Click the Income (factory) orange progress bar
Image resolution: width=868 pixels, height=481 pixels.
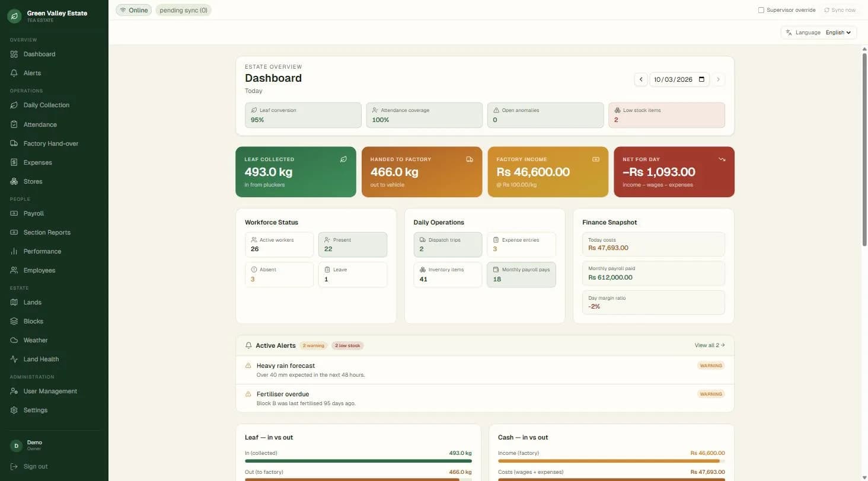[x=611, y=461]
